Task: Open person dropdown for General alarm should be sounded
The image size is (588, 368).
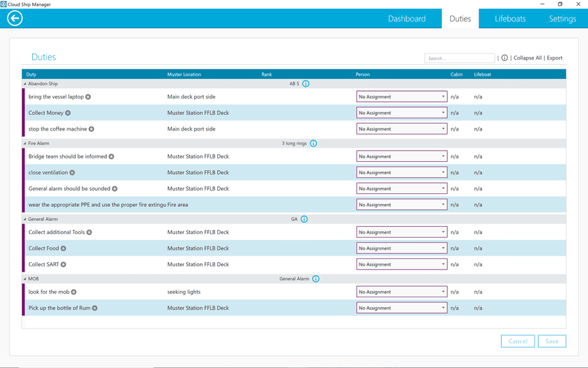Action: (x=402, y=189)
